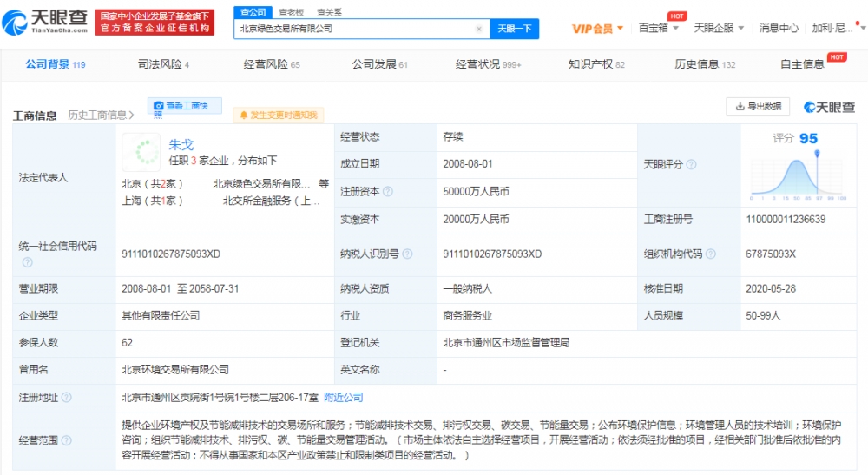Click the red official credit agency banner
The height and width of the screenshot is (475, 868).
pyautogui.click(x=155, y=23)
